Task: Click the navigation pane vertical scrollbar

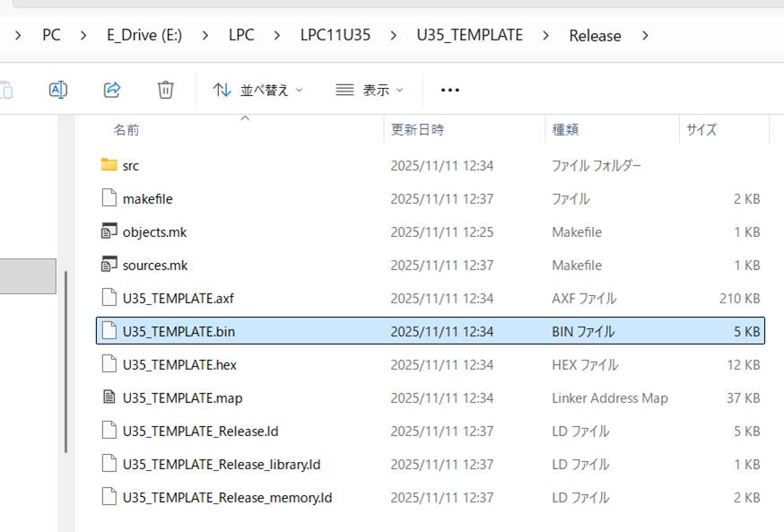Action: [65, 359]
